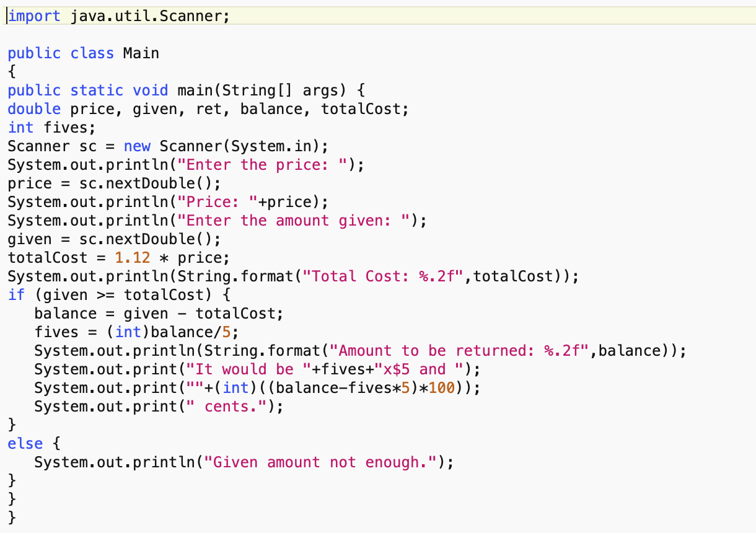Click the "import java.util.Scanner;" line
Image resolution: width=756 pixels, height=533 pixels.
(x=119, y=16)
